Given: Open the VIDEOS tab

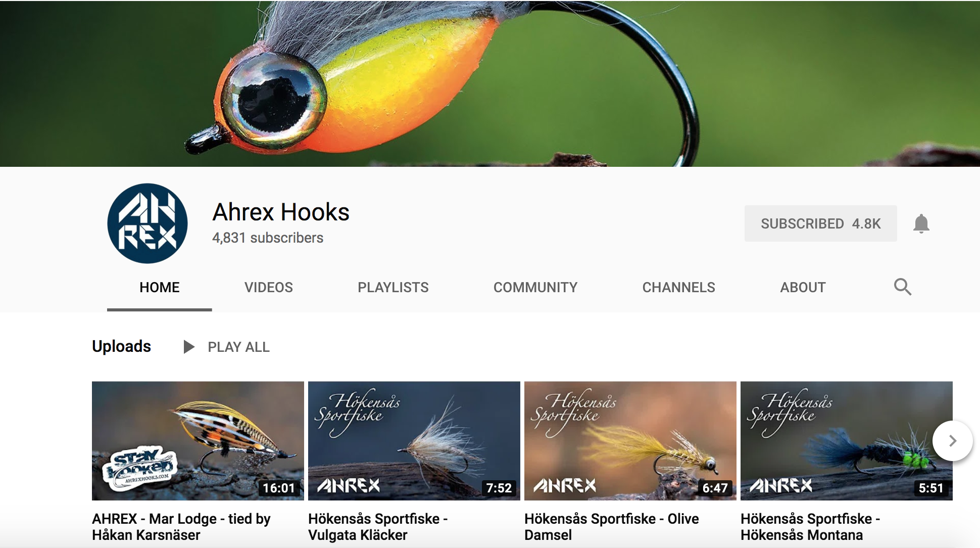Looking at the screenshot, I should [269, 287].
